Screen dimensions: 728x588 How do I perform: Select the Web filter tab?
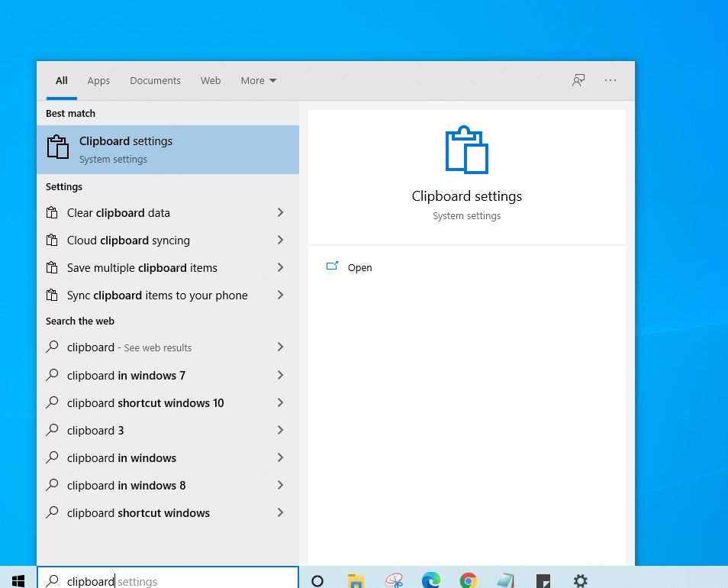211,80
